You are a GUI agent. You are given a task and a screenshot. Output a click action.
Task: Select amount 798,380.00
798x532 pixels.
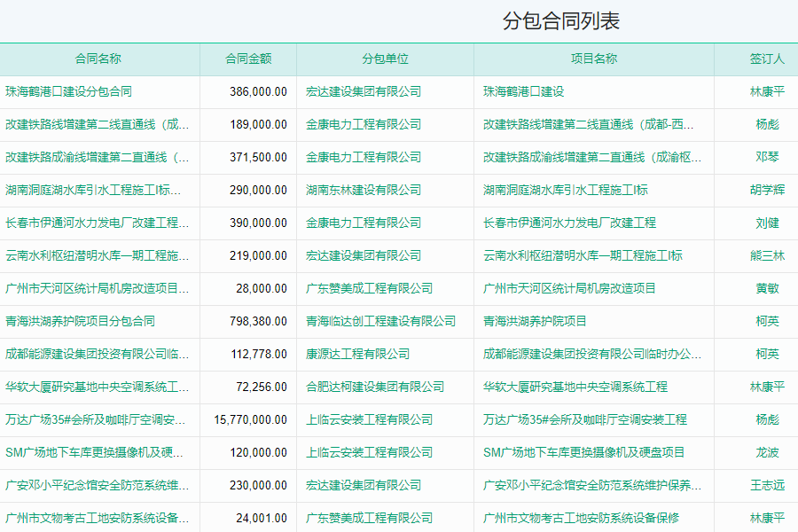pyautogui.click(x=258, y=321)
